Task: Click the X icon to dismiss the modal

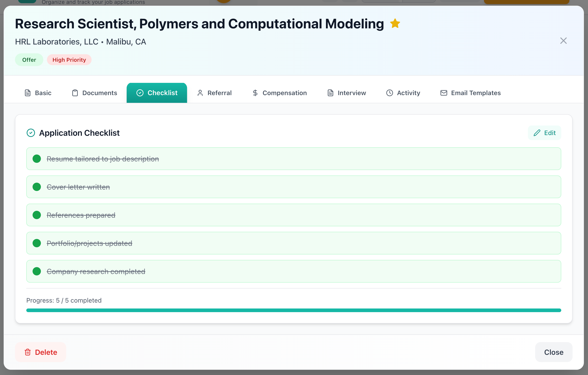Action: (563, 41)
